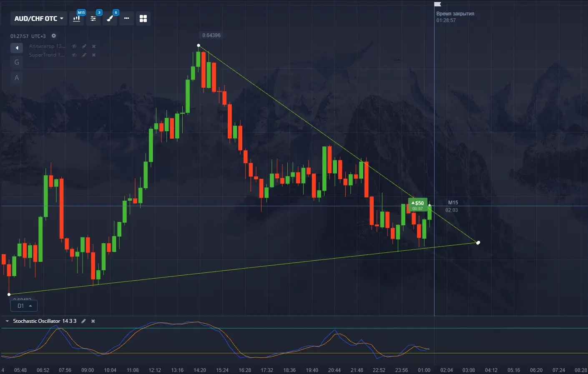
Task: Edit the Аллигатор indicator settings
Action: click(84, 46)
